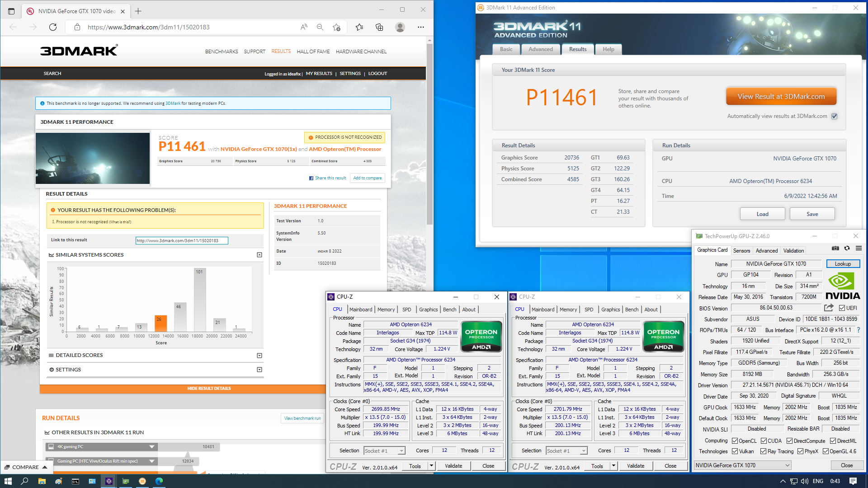Toggle the CUDA checkbox
The height and width of the screenshot is (488, 868).
tap(764, 441)
